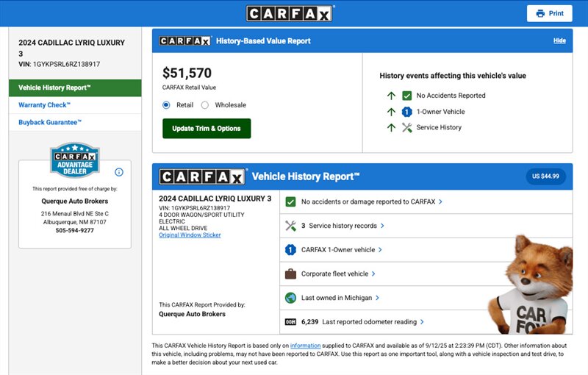
Task: Select the Retail value radio button
Action: coord(166,105)
